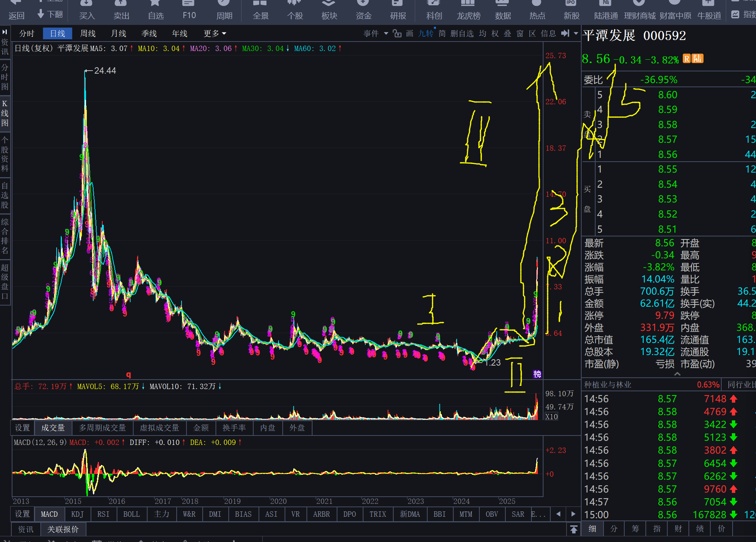756x542 pixels.
Task: Click the 榜 marker on the chart
Action: coord(537,374)
